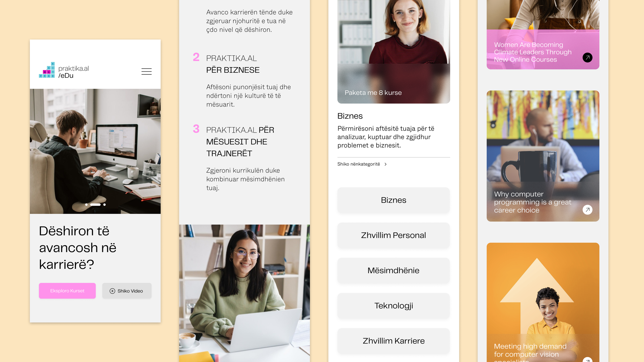Open the Paketa me 8 kurse card
Screen dimensions: 644x362
(394, 51)
